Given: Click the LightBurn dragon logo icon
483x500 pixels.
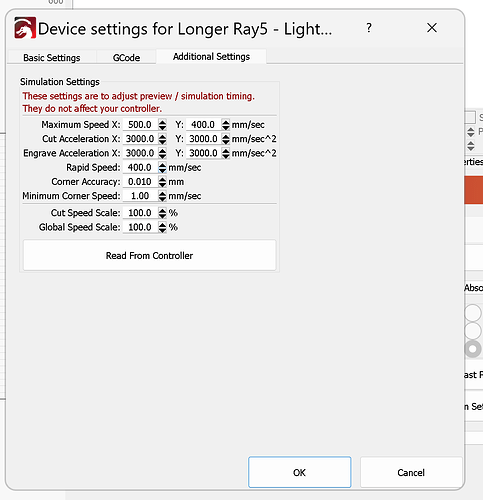Looking at the screenshot, I should [25, 28].
